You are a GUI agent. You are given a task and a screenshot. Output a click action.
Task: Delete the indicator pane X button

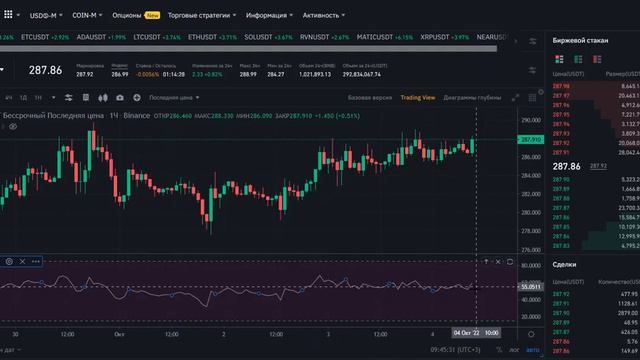[x=498, y=262]
